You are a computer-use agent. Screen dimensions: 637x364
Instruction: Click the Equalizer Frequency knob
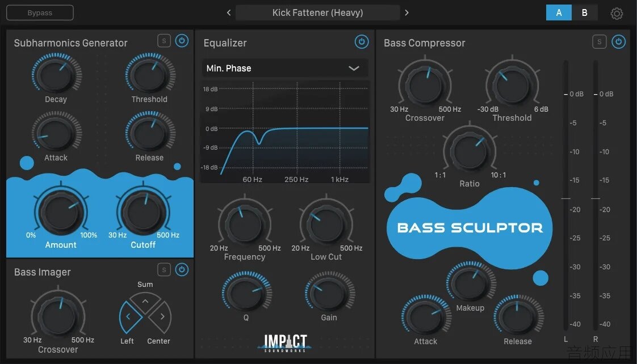[x=245, y=223]
